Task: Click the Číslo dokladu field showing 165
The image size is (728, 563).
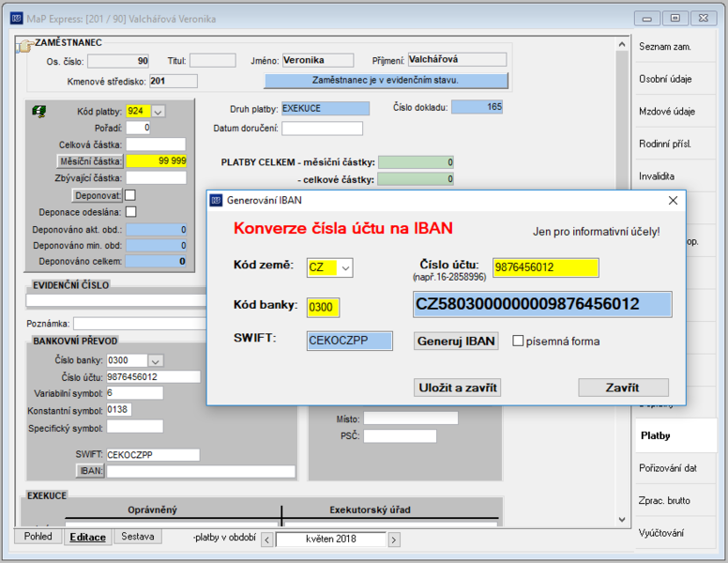Action: tap(477, 107)
